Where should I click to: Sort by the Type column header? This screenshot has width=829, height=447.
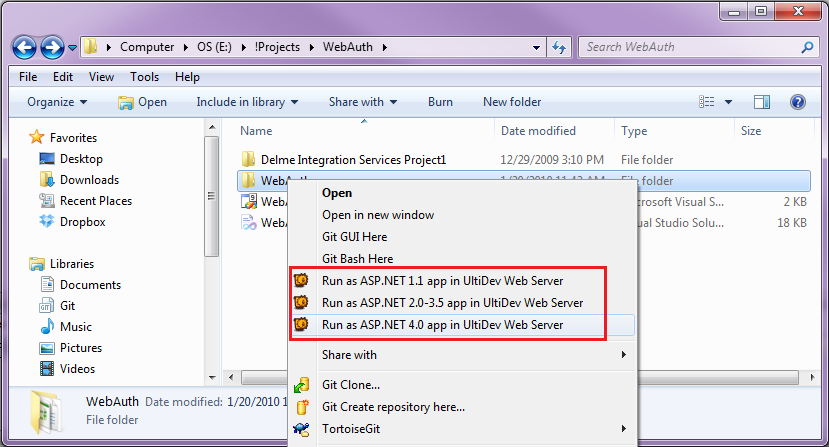pyautogui.click(x=634, y=131)
